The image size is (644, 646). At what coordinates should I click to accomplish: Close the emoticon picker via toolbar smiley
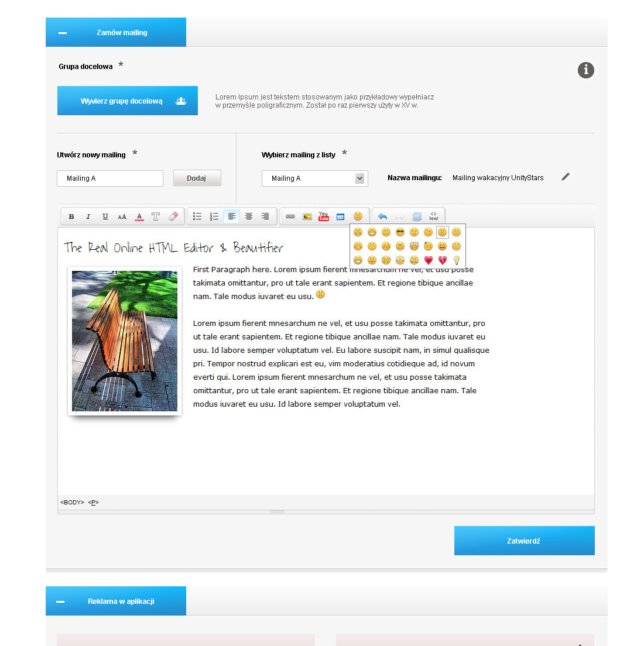(x=358, y=217)
